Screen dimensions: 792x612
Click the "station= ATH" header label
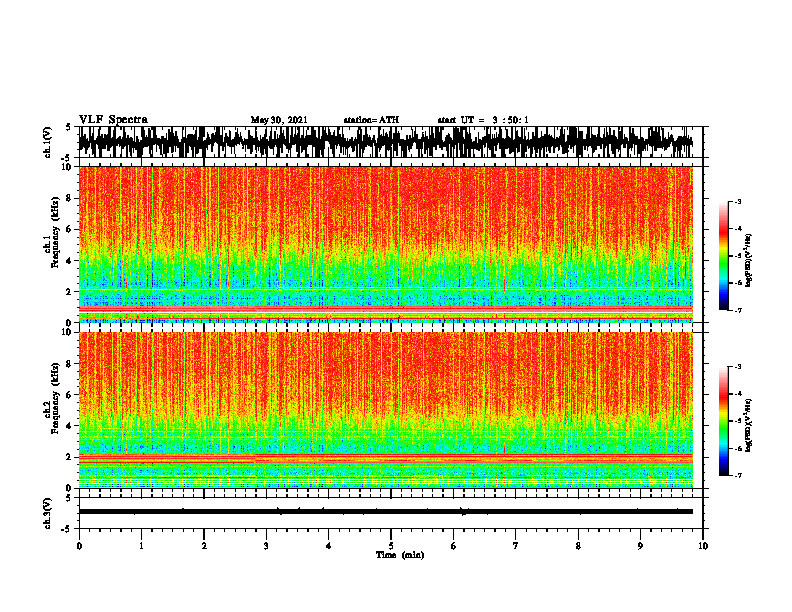click(371, 120)
